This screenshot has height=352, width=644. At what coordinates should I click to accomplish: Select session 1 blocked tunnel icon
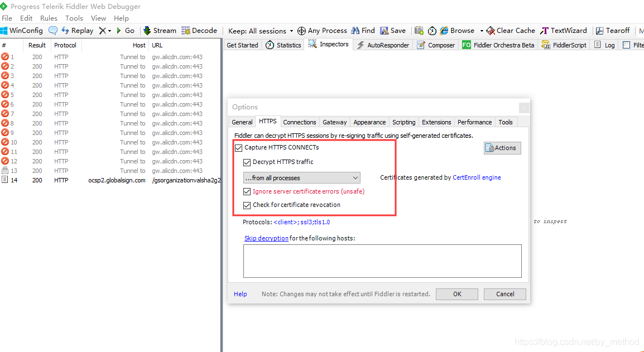(x=5, y=57)
